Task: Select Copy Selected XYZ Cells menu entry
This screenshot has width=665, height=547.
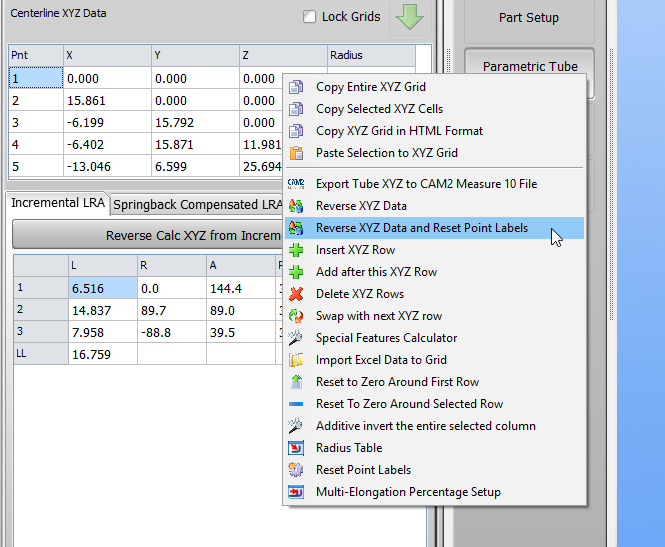Action: [434, 109]
